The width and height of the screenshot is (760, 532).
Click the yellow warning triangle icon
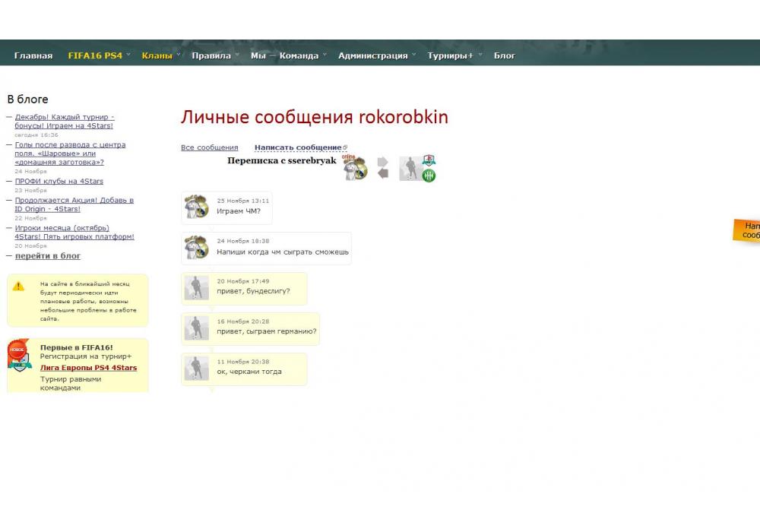pos(19,287)
